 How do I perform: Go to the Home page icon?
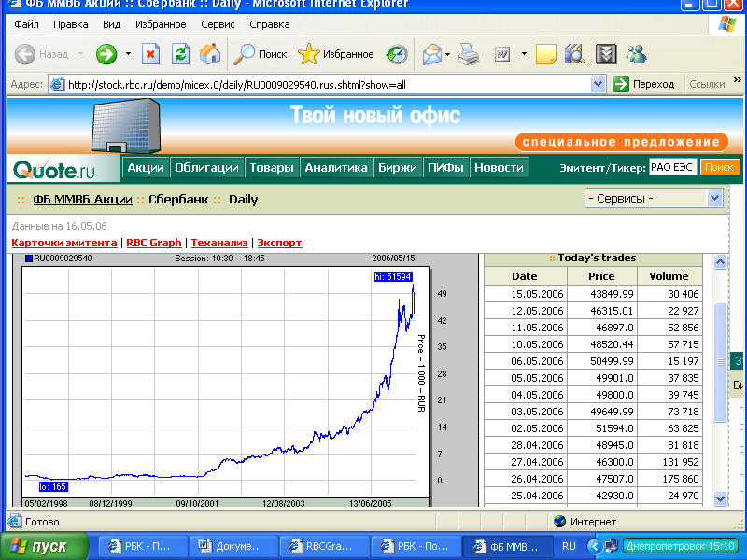(x=210, y=54)
